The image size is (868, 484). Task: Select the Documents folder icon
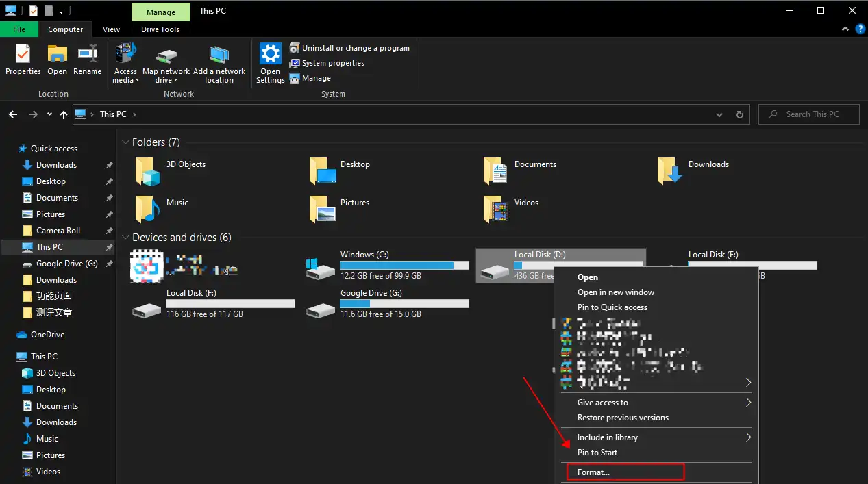(x=495, y=170)
